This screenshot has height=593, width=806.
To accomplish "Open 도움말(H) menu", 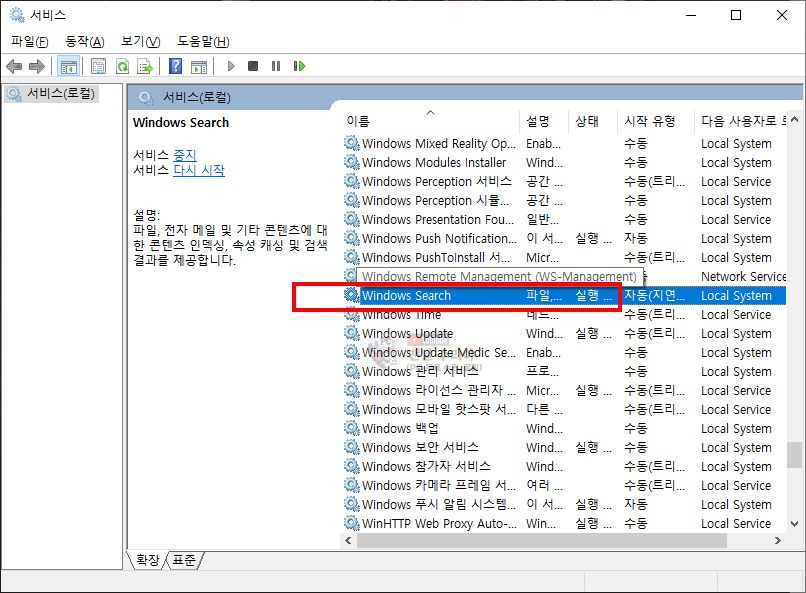I will click(204, 42).
